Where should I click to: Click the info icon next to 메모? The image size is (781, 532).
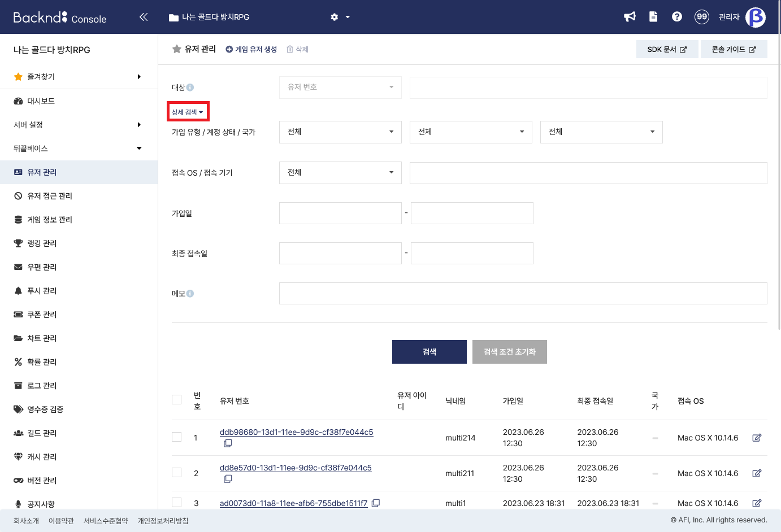(x=190, y=294)
